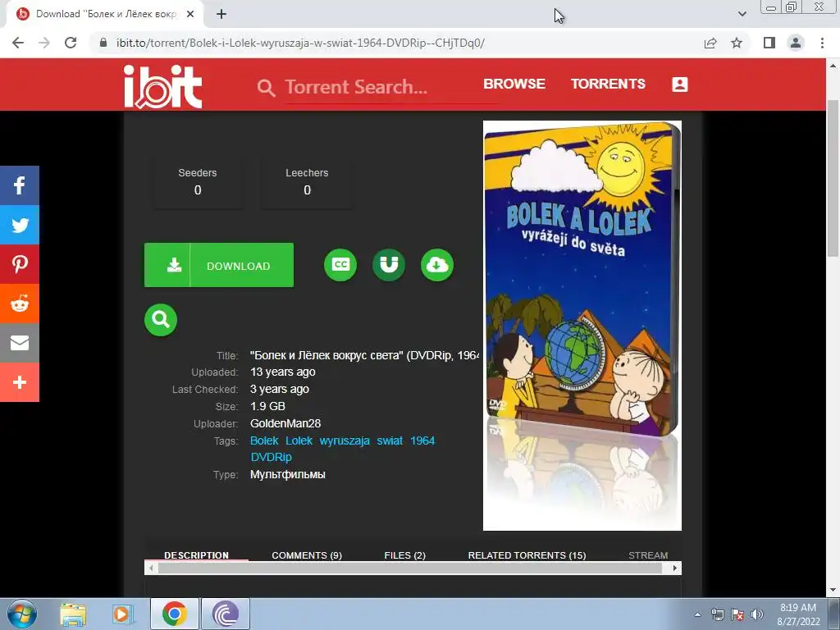
Task: Open the BROWSE menu
Action: (514, 84)
